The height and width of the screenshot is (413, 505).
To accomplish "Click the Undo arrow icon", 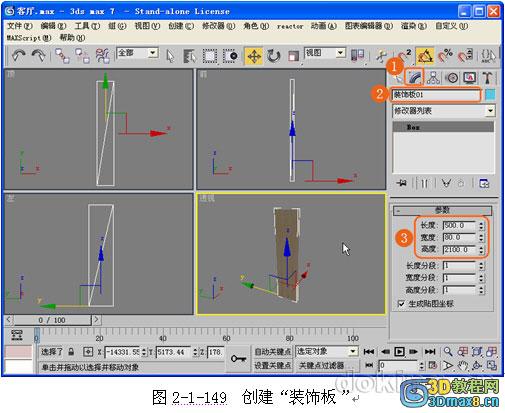I will [x=19, y=55].
